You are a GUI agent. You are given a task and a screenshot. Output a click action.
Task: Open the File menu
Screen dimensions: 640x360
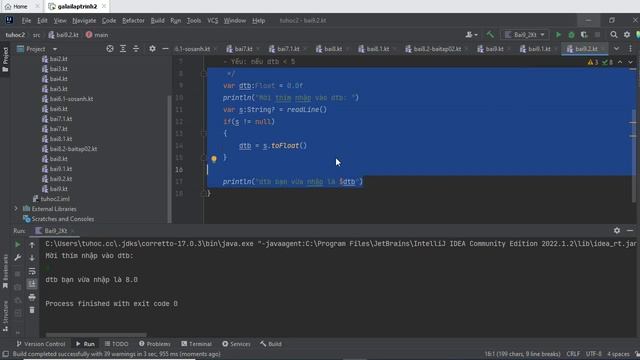click(26, 20)
